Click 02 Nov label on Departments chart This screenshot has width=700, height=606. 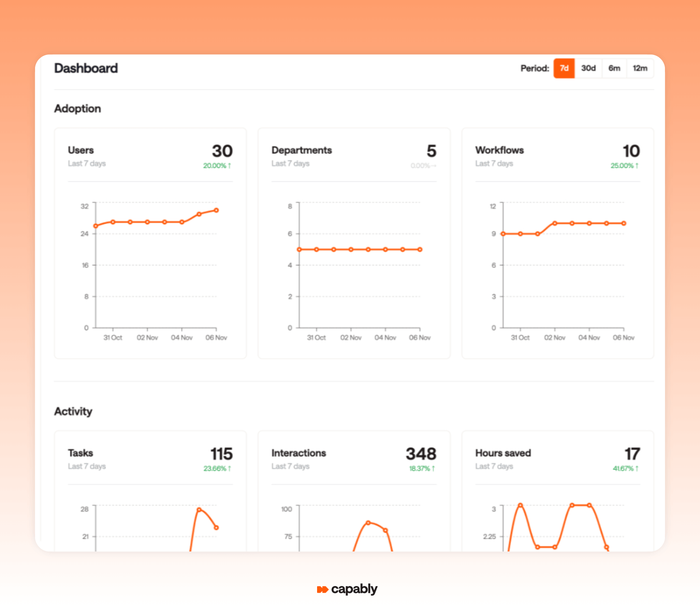click(351, 338)
